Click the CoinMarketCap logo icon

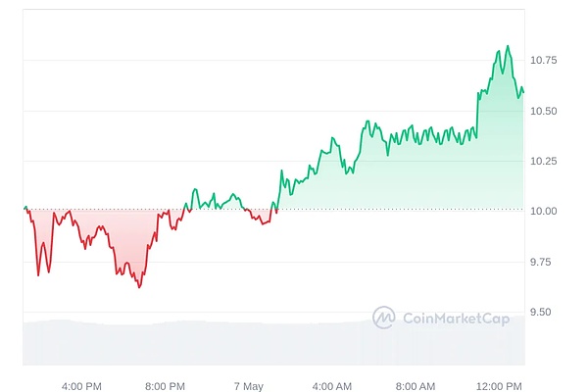[x=383, y=317]
